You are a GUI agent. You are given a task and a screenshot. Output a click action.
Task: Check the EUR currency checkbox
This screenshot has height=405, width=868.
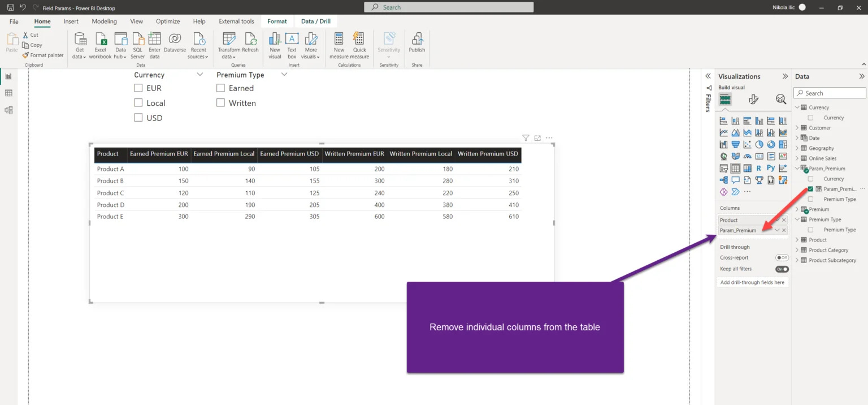pos(138,88)
